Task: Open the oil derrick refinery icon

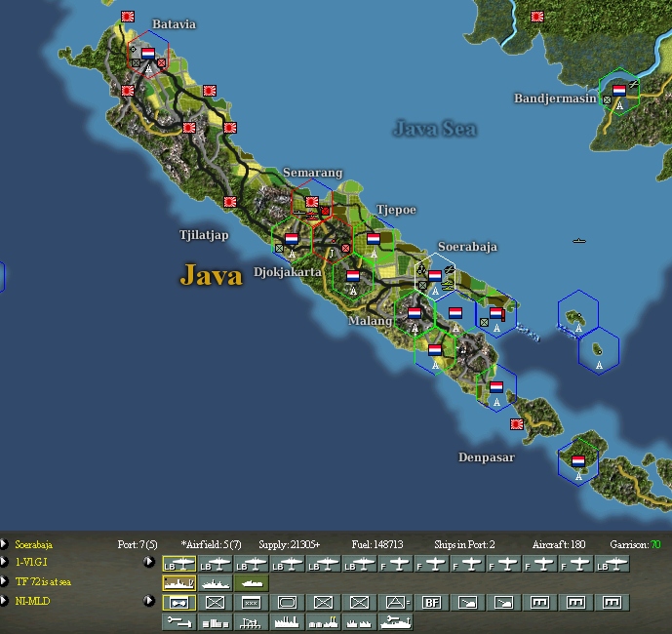Action: point(251,622)
